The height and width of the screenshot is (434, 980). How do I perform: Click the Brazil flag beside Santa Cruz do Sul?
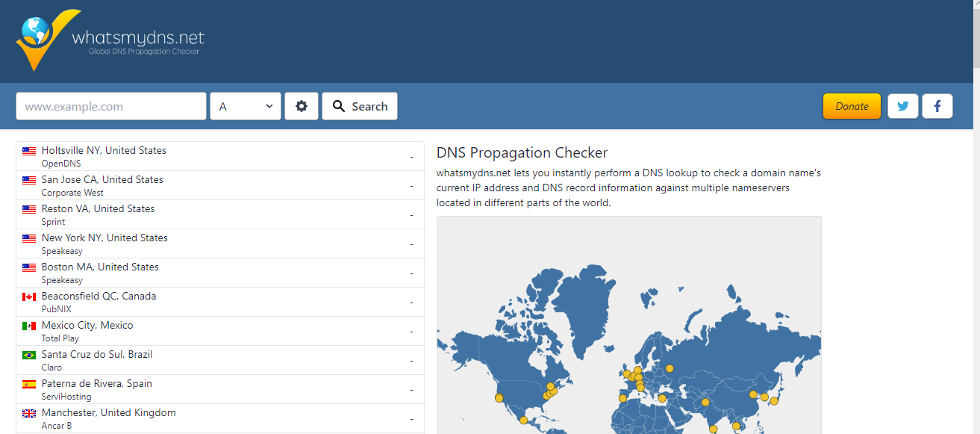[x=29, y=355]
